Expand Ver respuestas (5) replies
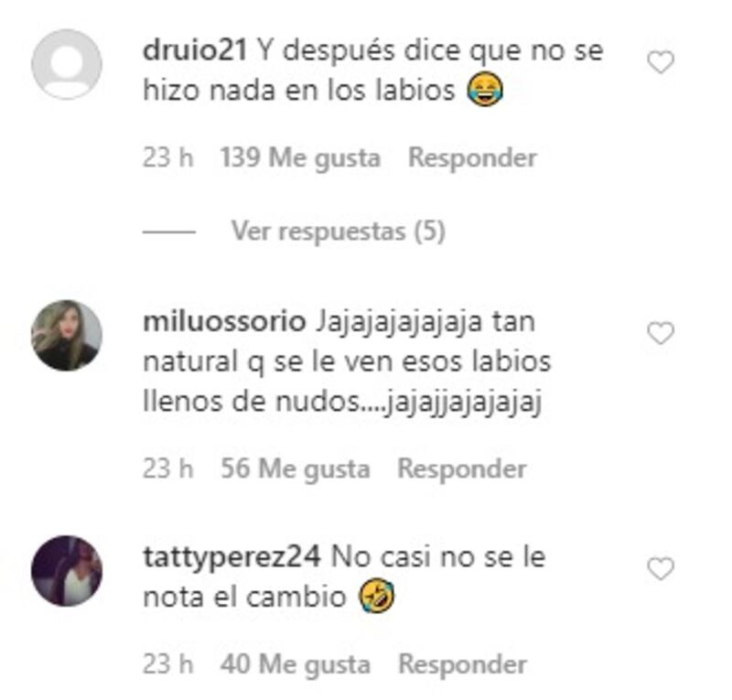The height and width of the screenshot is (700, 732). (339, 231)
